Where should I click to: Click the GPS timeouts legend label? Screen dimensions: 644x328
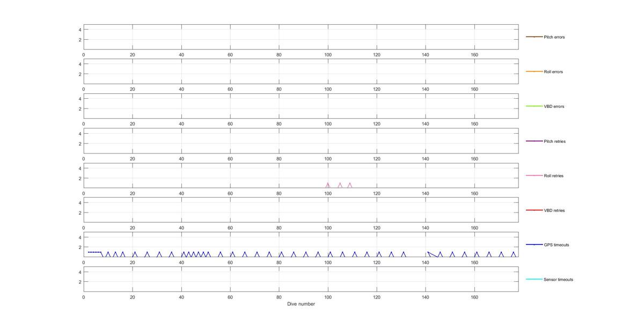[557, 245]
